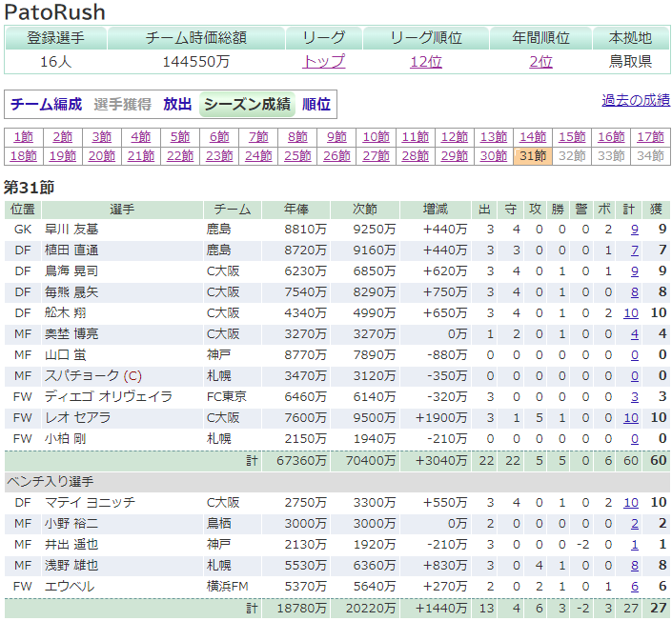The width and height of the screenshot is (672, 621).
Task: Click the 次節 column header
Action: (365, 210)
